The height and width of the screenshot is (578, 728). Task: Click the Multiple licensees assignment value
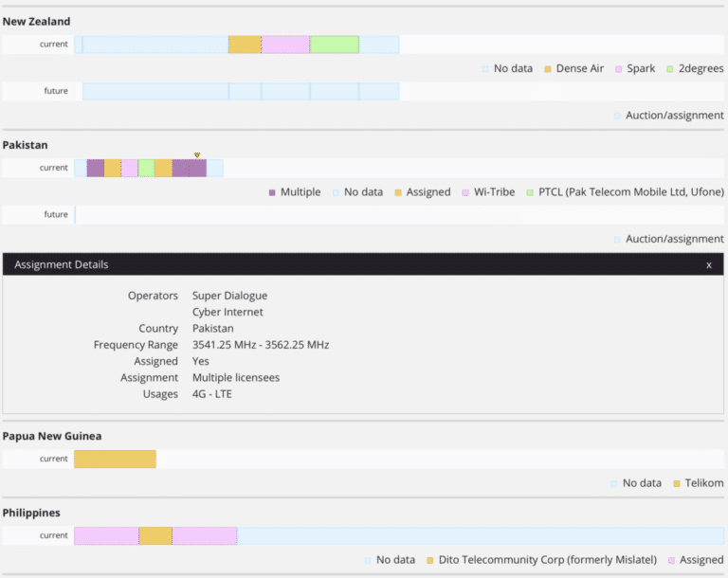(x=236, y=378)
